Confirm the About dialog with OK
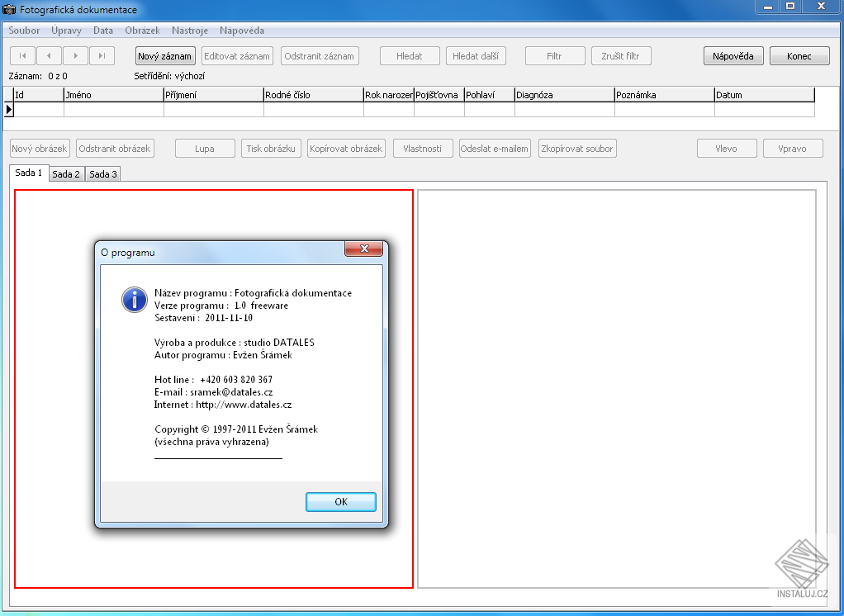This screenshot has height=616, width=844. pyautogui.click(x=341, y=502)
